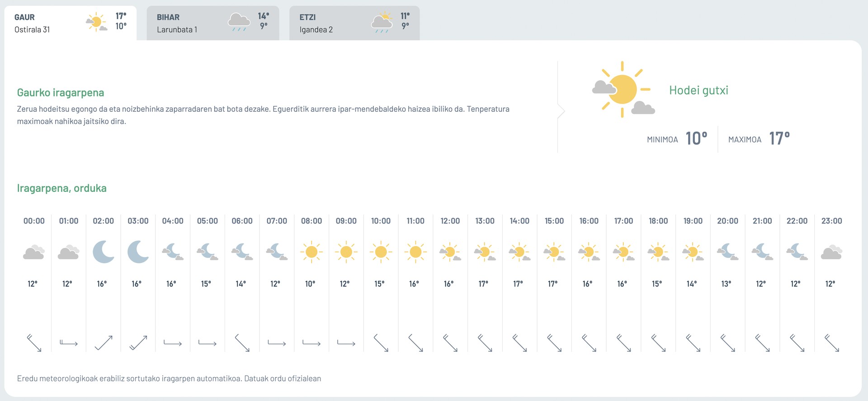Viewport: 868px width, 401px height.
Task: Click the wind direction arrow at 02:00
Action: coord(104,343)
